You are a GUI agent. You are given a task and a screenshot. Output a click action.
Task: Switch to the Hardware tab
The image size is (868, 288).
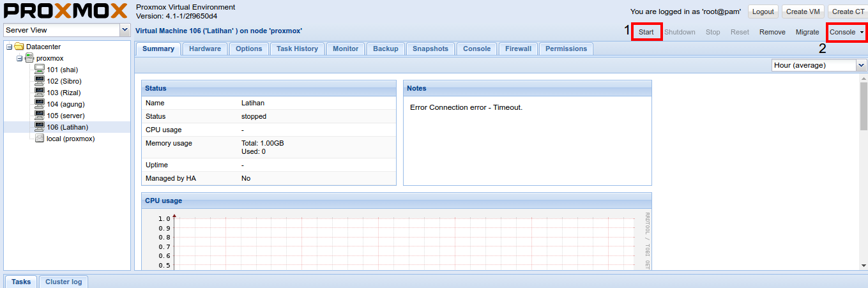click(x=205, y=49)
